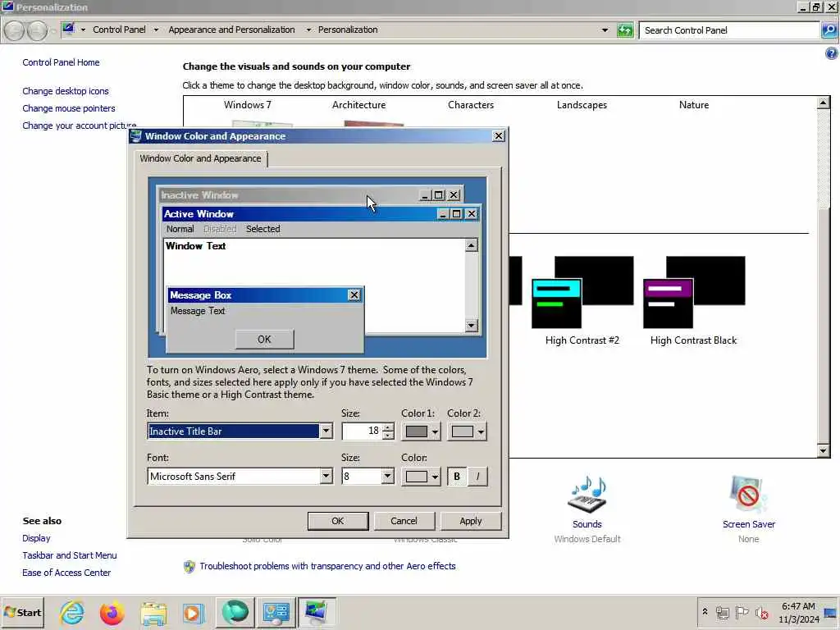Click the green globe taskbar icon
This screenshot has width=840, height=630.
[x=235, y=612]
